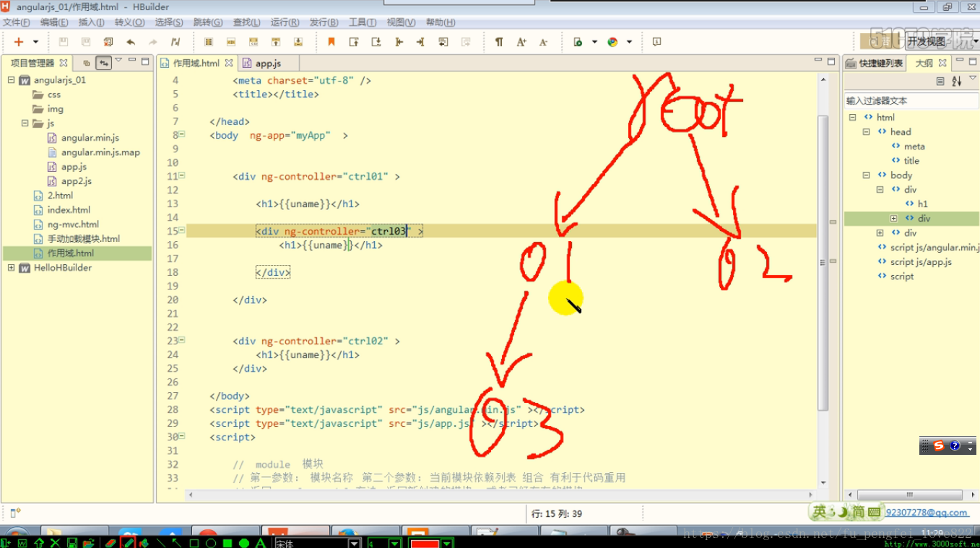The height and width of the screenshot is (548, 980).
Task: Expand the highlighted div node in outline
Action: point(893,218)
